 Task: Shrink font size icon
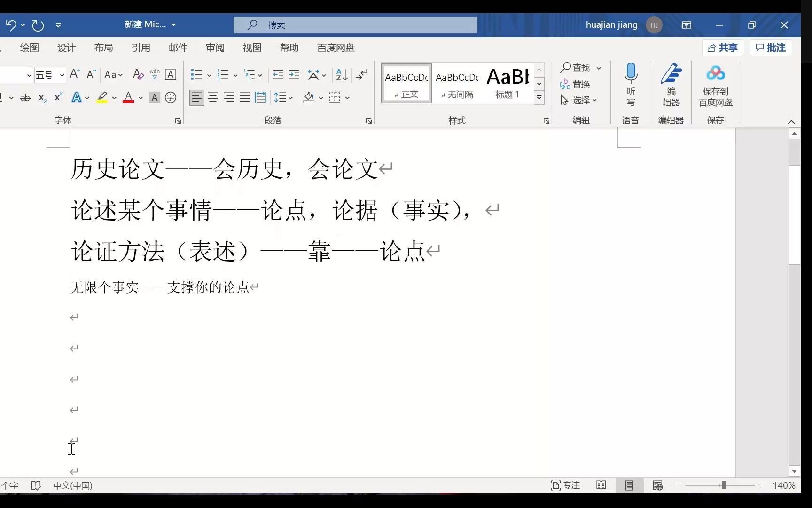[92, 74]
